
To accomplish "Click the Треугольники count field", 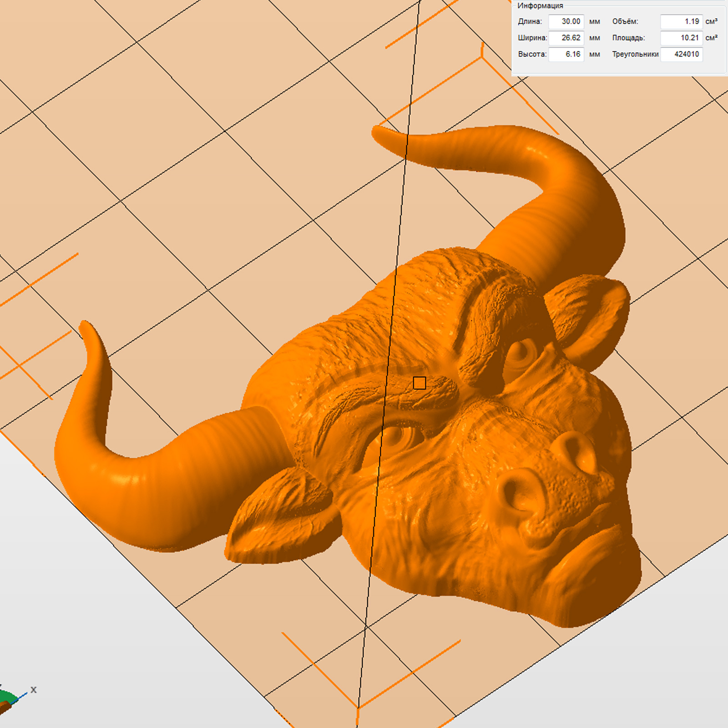I will point(681,54).
